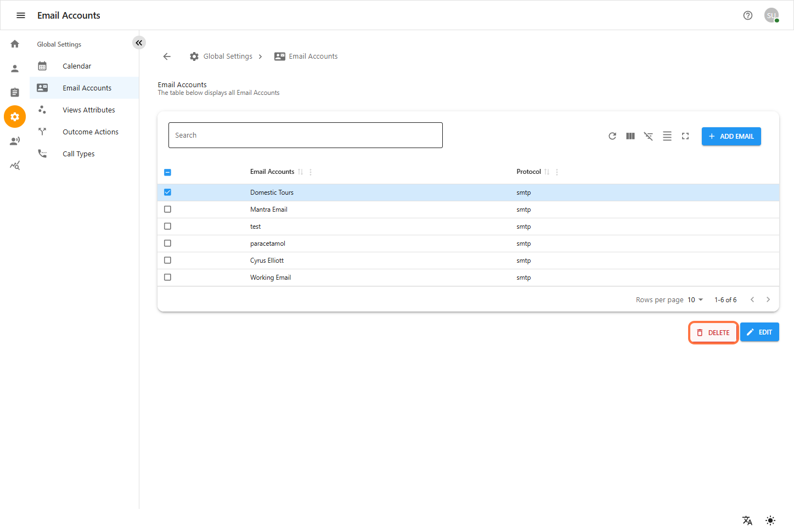Toggle the light/dark theme icon
This screenshot has height=532, width=794.
coord(770,520)
